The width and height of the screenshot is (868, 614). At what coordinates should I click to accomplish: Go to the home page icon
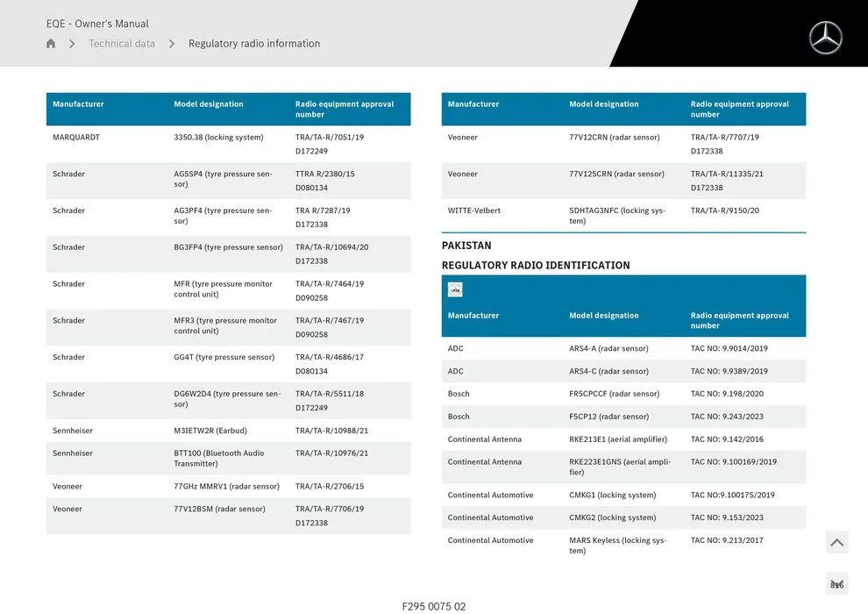pyautogui.click(x=51, y=44)
